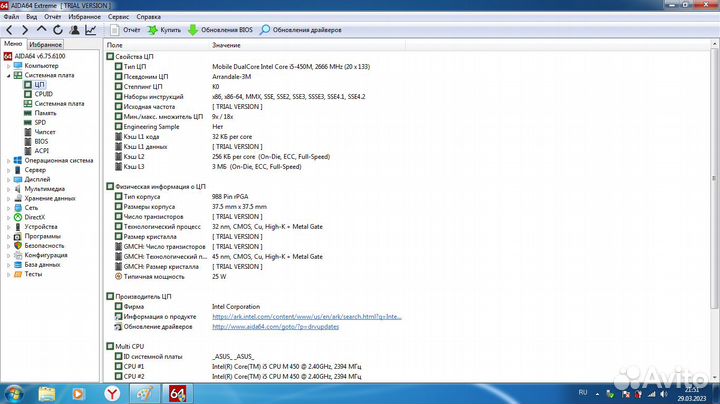Open the Файл menu
The height and width of the screenshot is (404, 720).
(x=11, y=17)
